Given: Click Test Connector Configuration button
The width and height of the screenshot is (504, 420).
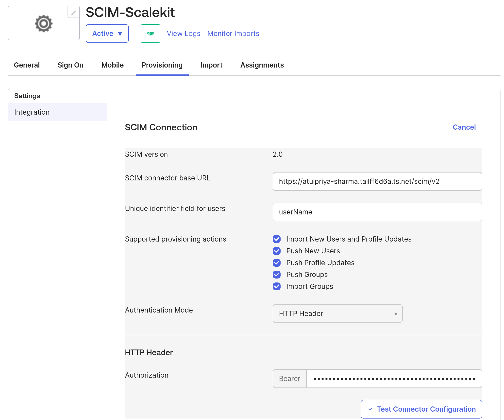Looking at the screenshot, I should click(x=421, y=409).
